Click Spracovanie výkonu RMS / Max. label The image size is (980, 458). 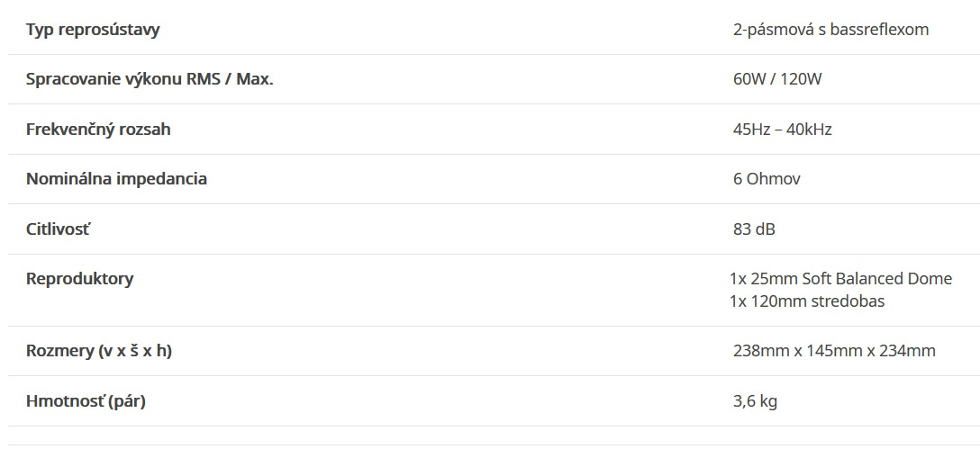[150, 80]
